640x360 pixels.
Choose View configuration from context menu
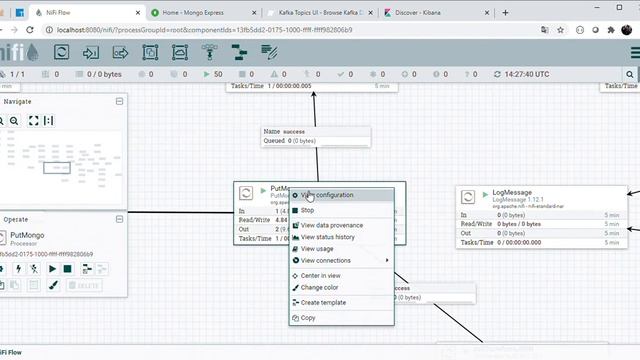[x=342, y=195]
